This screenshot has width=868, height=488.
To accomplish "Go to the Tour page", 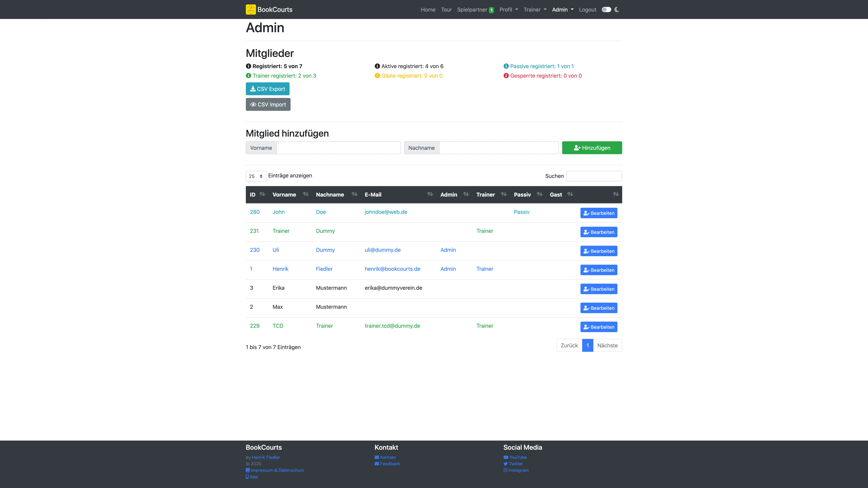I will click(446, 9).
